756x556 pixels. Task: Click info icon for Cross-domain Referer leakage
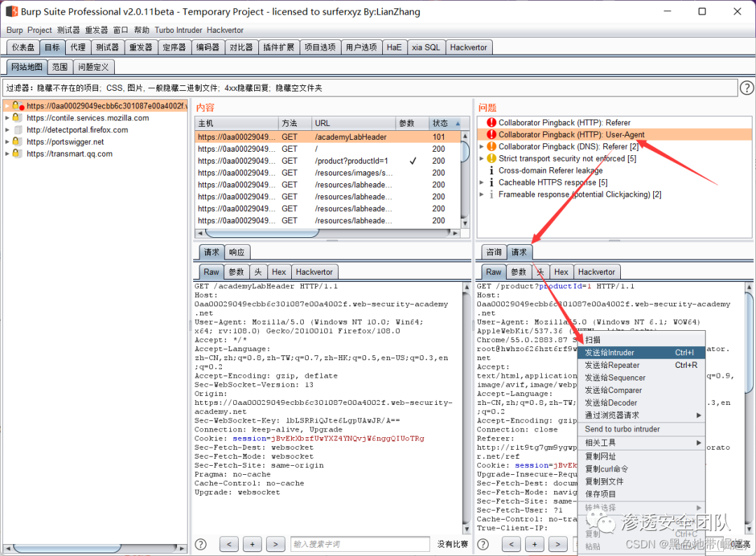[x=491, y=171]
